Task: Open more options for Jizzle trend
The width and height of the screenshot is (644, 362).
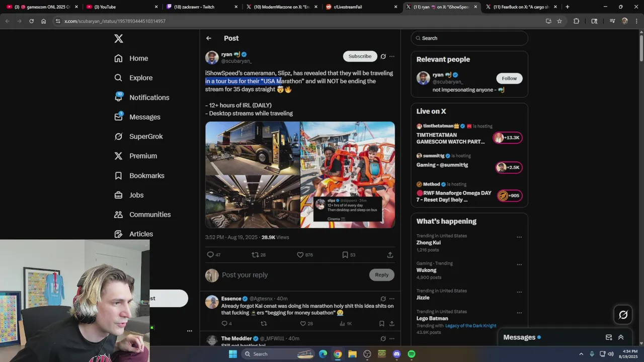Action: coord(519,292)
